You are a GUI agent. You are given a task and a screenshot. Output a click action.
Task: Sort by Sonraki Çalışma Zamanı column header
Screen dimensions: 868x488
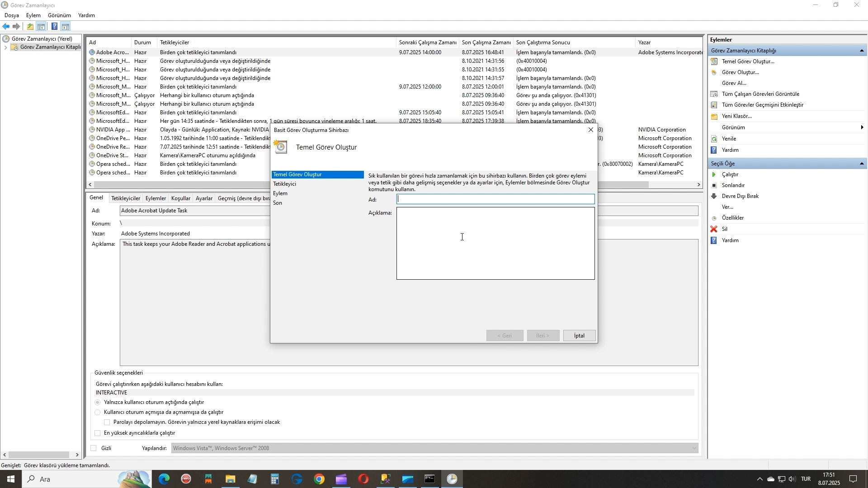[428, 42]
